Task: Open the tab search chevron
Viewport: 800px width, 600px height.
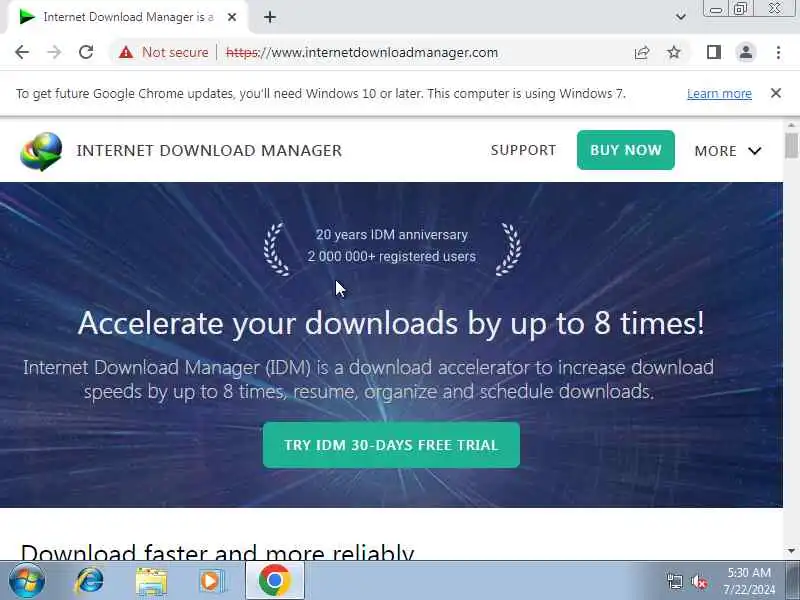Action: click(681, 17)
